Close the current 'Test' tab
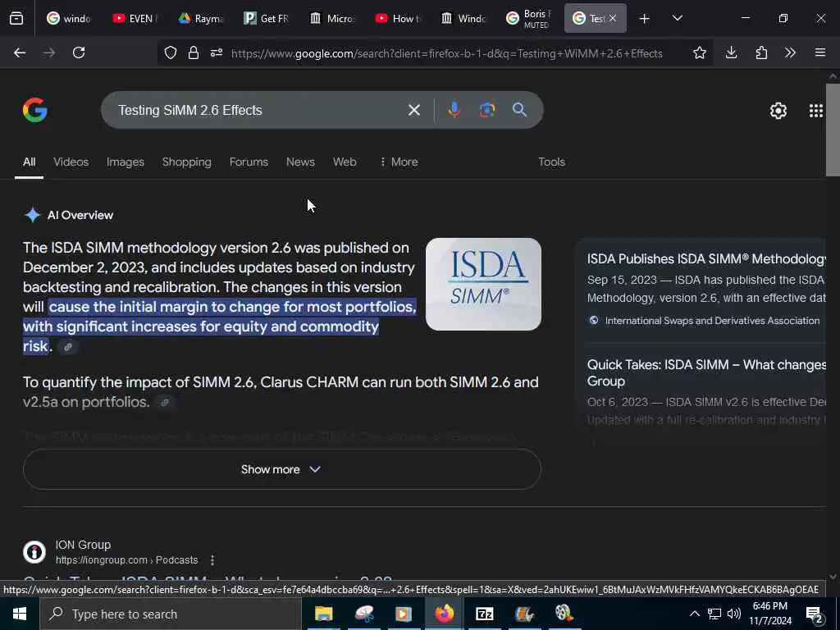Screen dimensions: 840x630 [613, 18]
